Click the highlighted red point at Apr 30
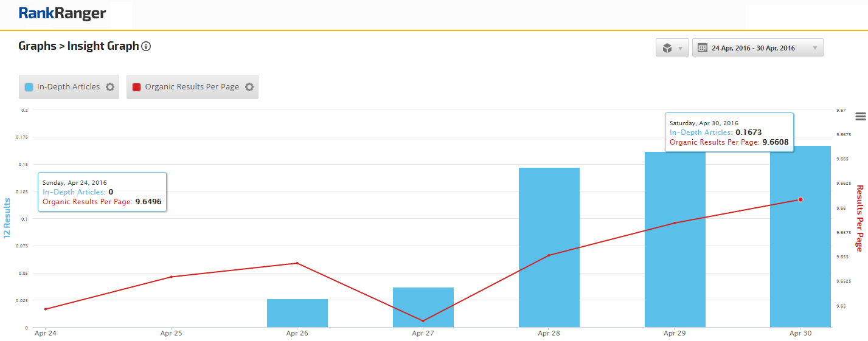The height and width of the screenshot is (341, 868). coord(800,199)
